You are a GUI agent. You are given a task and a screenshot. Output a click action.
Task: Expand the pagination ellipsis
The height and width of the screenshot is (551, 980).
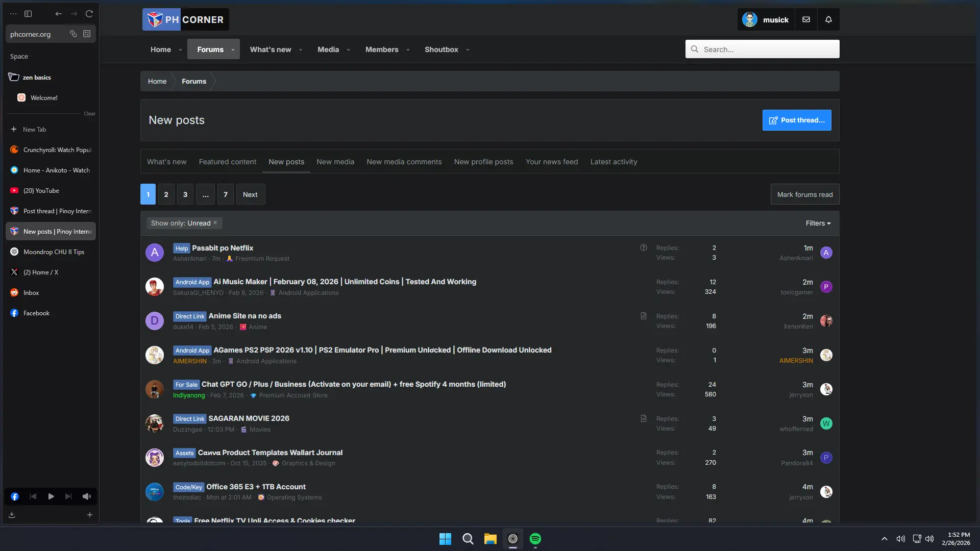(x=205, y=194)
